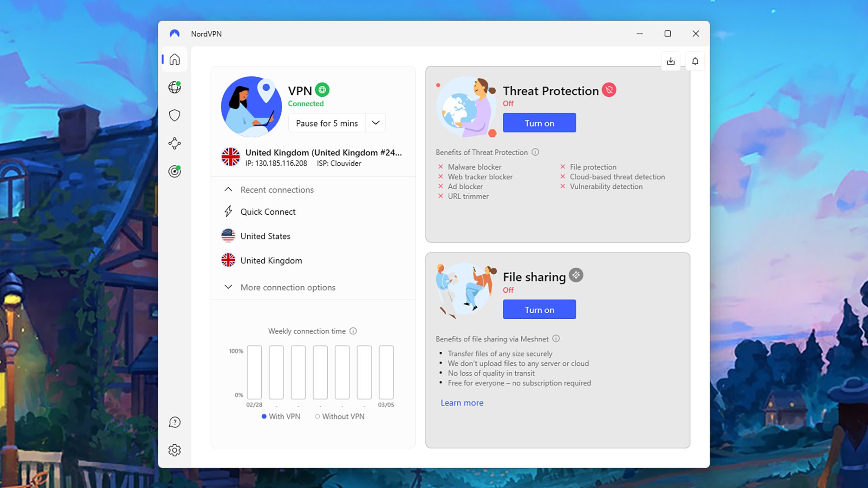Viewport: 868px width, 488px height.
Task: Click the ISP: Clouvider text
Action: [x=339, y=164]
